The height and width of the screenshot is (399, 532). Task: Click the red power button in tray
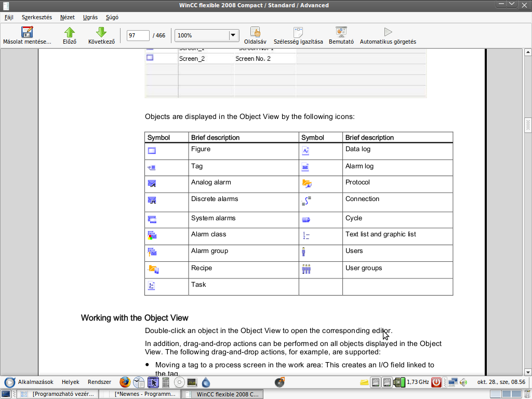[x=436, y=382]
